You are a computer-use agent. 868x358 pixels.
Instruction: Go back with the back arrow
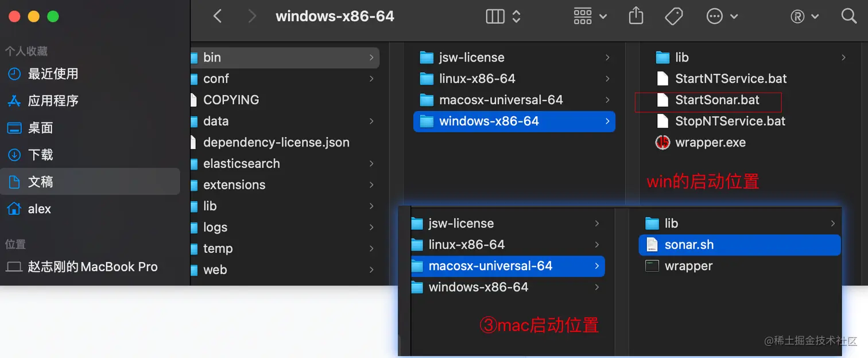tap(218, 16)
